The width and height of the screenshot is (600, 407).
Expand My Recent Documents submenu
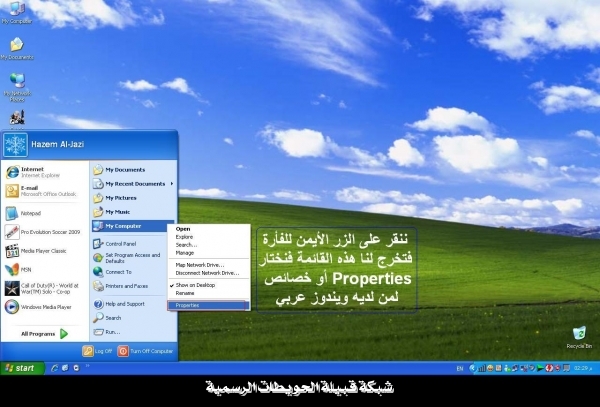[133, 184]
